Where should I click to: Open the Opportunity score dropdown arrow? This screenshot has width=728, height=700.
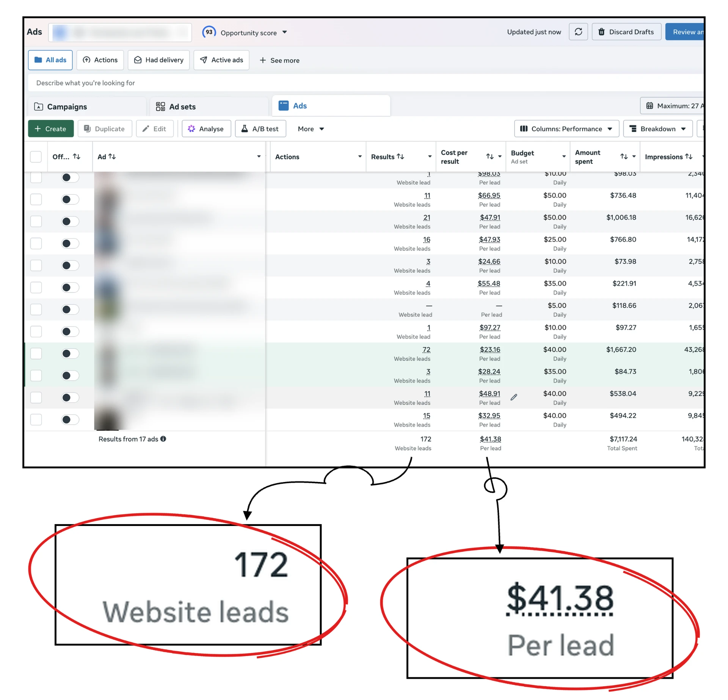coord(284,32)
